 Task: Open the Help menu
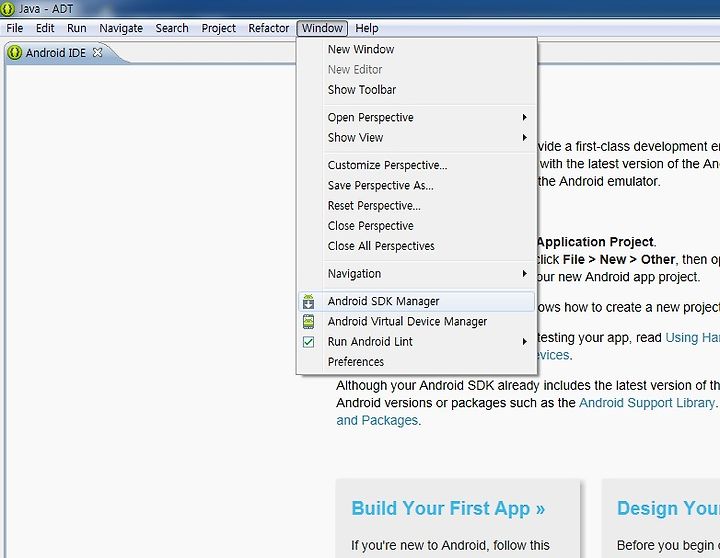(x=367, y=28)
